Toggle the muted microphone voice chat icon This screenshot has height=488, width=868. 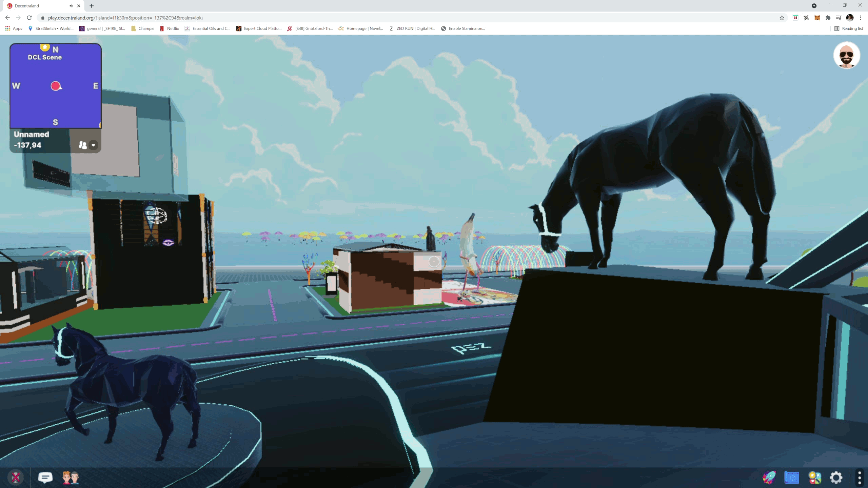[x=16, y=477]
